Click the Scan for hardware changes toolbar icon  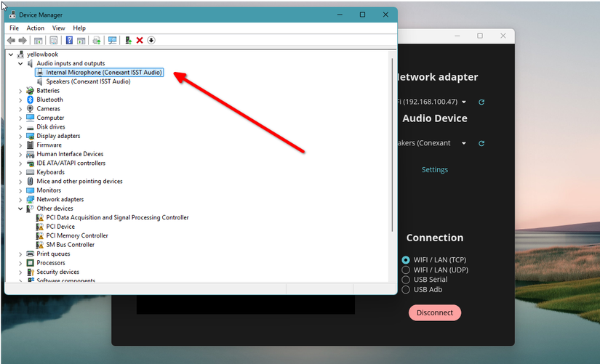(112, 41)
